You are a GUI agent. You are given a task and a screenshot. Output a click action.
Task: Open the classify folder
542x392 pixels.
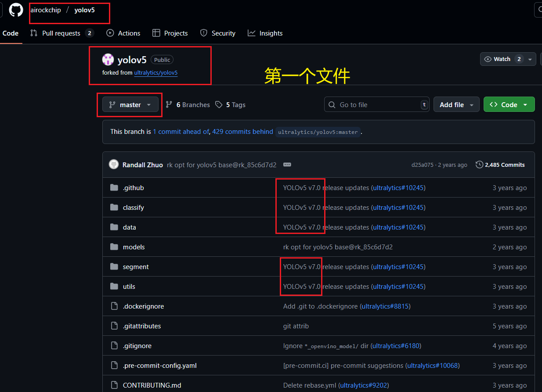[x=134, y=208]
